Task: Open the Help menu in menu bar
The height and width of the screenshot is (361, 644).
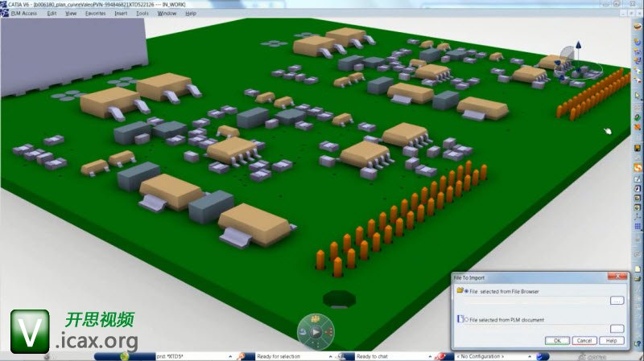Action: pos(191,14)
